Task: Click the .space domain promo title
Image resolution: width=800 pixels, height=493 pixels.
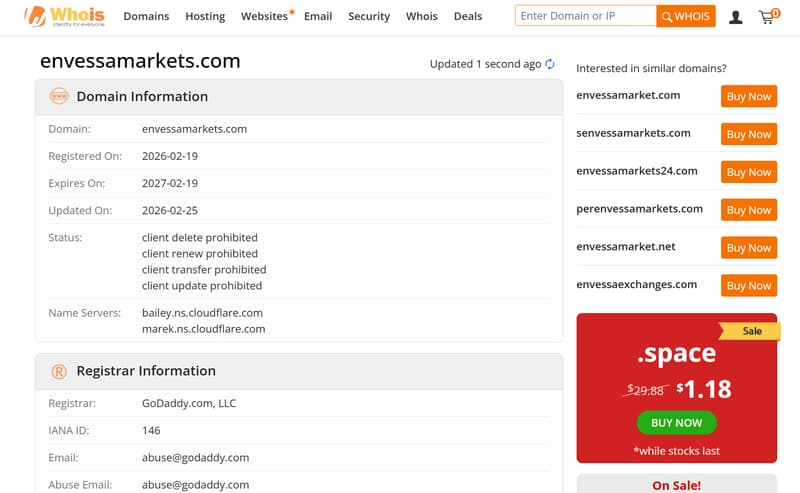Action: [677, 353]
